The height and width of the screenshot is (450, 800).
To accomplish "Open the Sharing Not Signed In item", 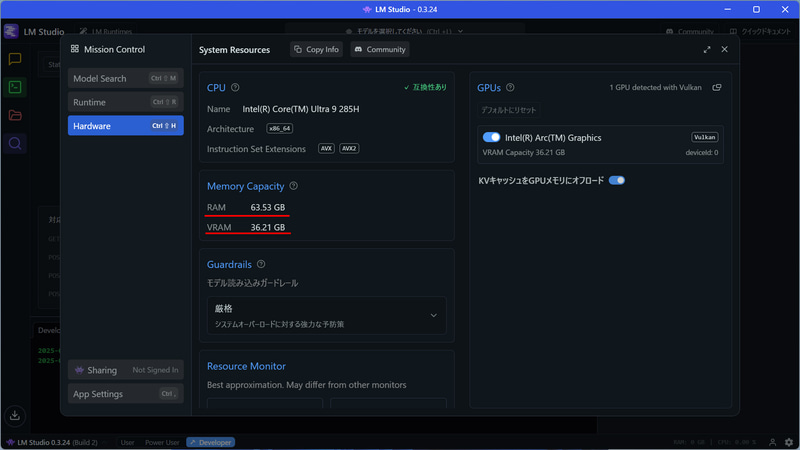I will 126,370.
